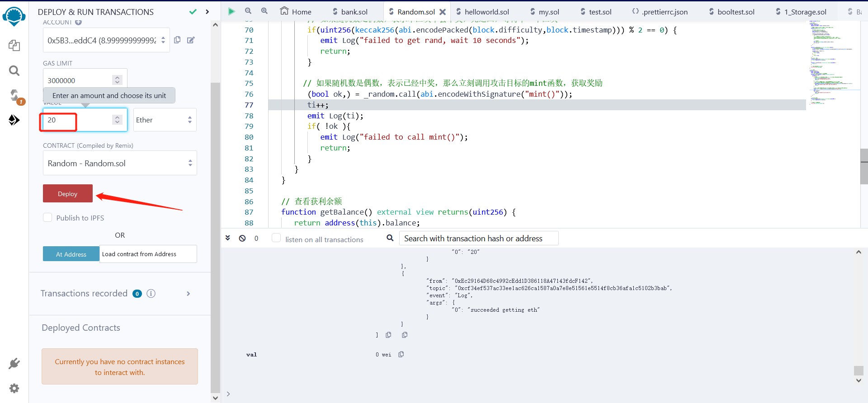Image resolution: width=868 pixels, height=403 pixels.
Task: Toggle the Publish to IPFS checkbox
Action: point(47,217)
